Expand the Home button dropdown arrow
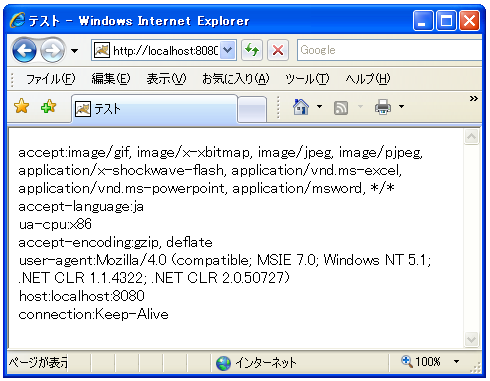Screen dimensions: 490x381 coord(319,107)
